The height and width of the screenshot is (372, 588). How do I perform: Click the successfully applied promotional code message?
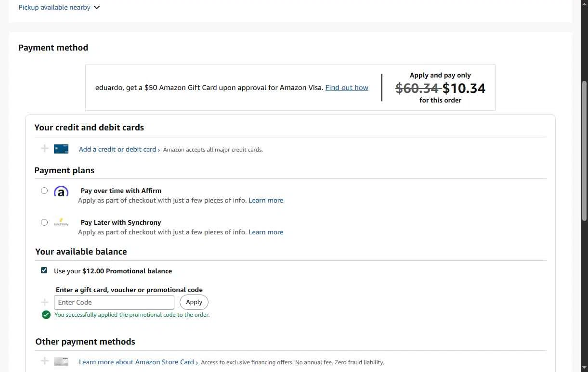pyautogui.click(x=132, y=315)
